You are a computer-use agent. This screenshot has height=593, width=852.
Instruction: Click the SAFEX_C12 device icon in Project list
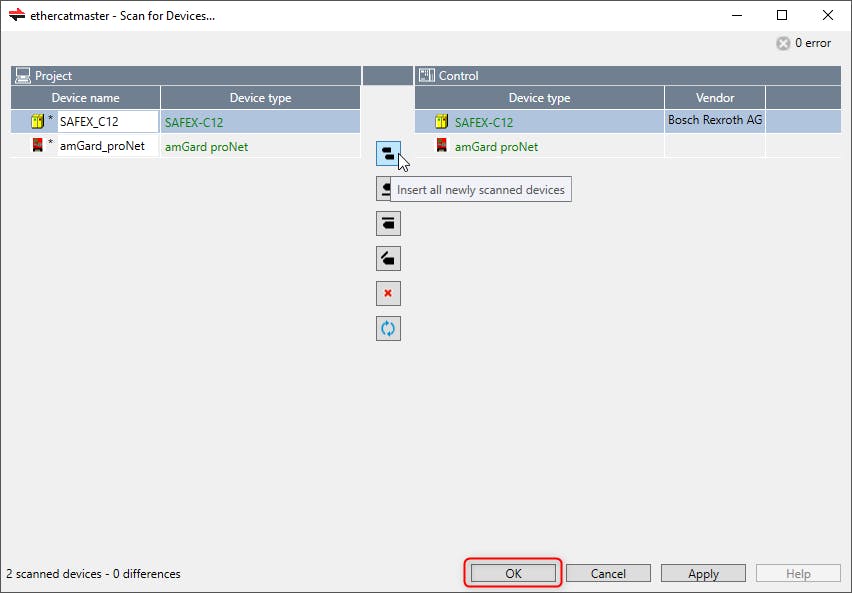[37, 121]
